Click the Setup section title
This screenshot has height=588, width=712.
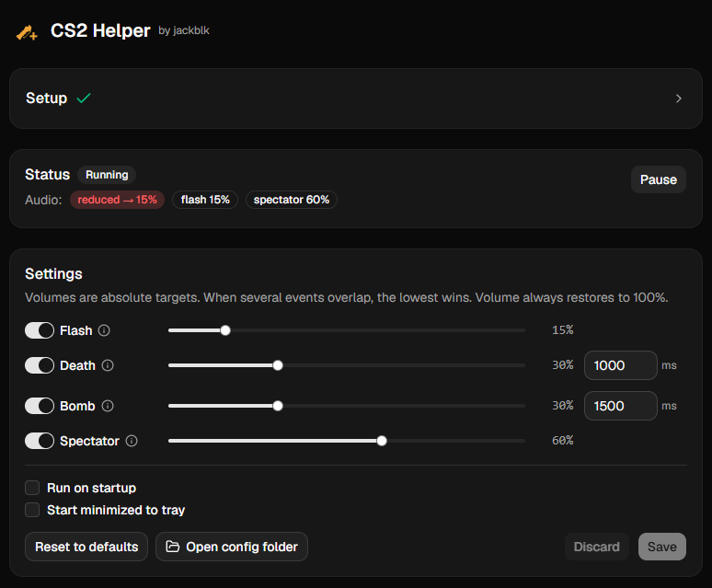46,98
